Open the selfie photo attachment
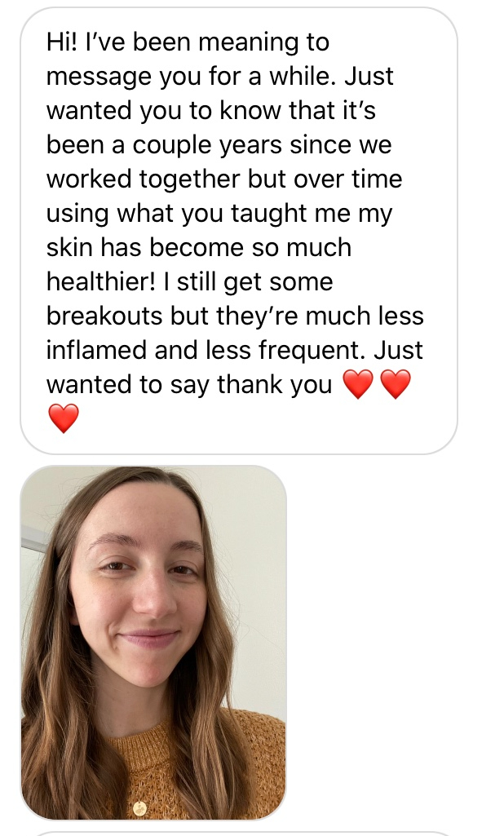This screenshot has height=836, width=504. 153,643
